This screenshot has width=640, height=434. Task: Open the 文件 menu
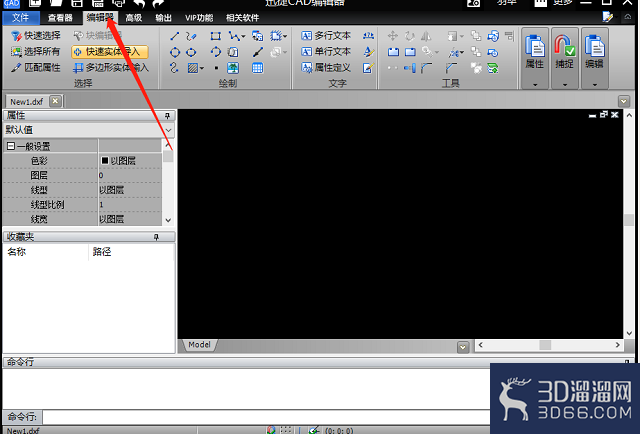pos(21,18)
